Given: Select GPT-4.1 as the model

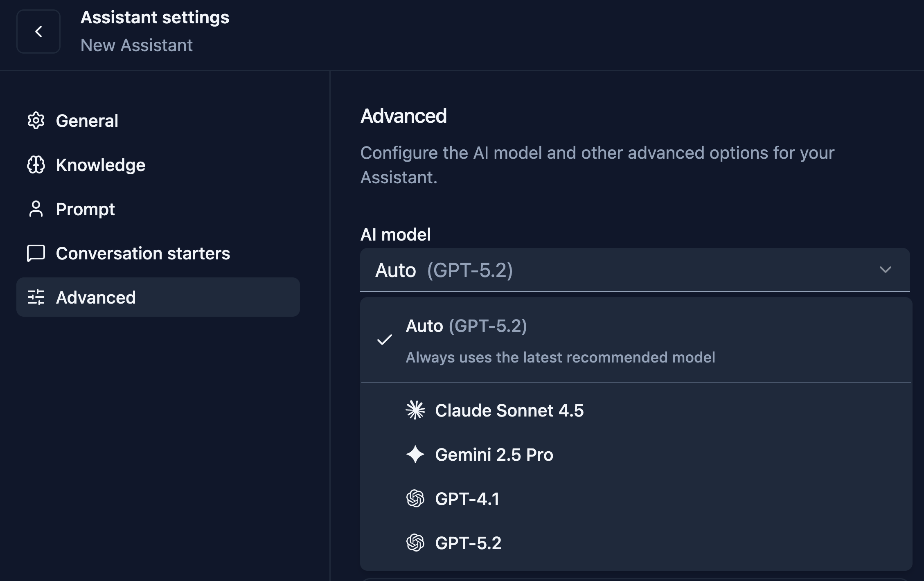Looking at the screenshot, I should (467, 499).
